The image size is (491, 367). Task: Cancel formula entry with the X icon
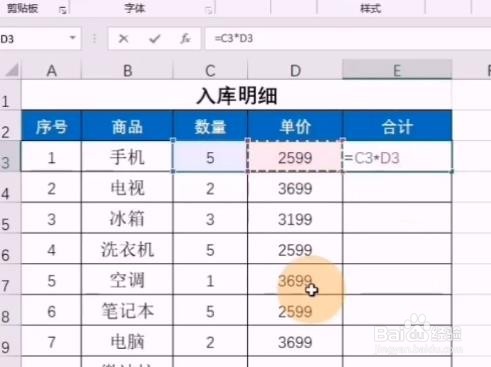tap(123, 39)
